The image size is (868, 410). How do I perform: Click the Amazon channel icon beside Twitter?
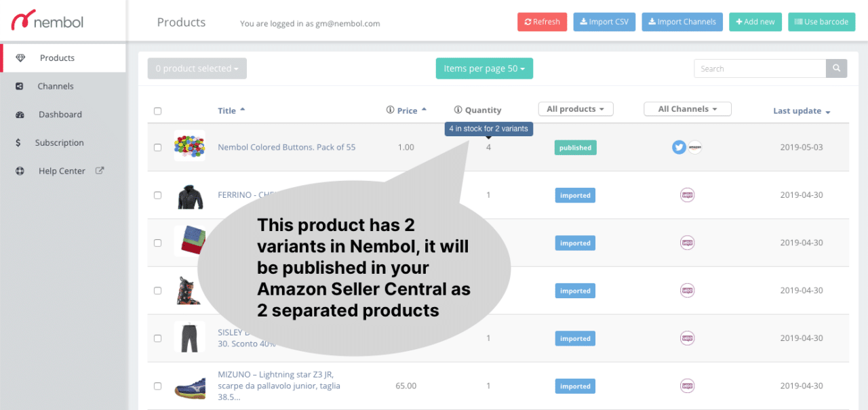(695, 147)
